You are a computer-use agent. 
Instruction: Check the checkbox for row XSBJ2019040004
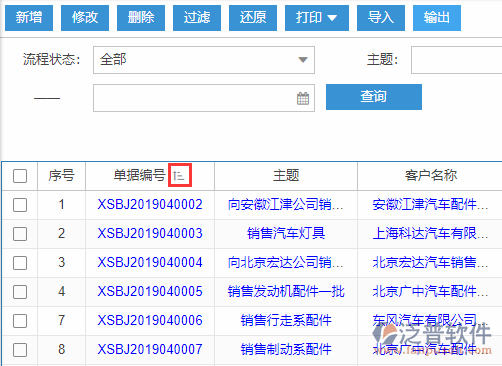pyautogui.click(x=20, y=263)
